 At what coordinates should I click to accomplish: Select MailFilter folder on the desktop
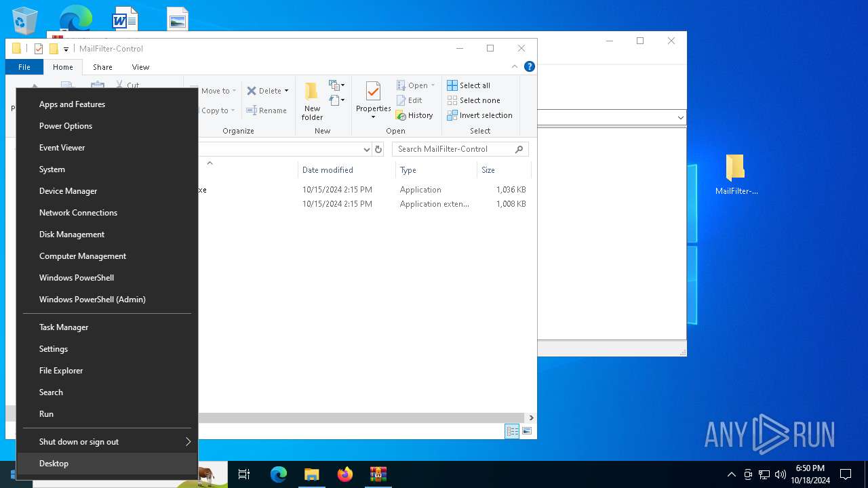(x=736, y=174)
